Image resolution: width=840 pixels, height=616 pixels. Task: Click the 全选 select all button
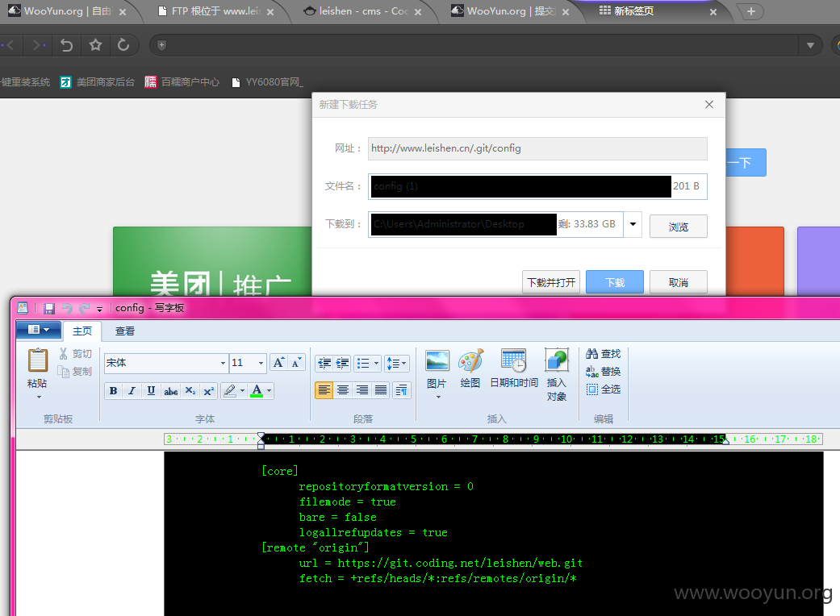(x=604, y=389)
